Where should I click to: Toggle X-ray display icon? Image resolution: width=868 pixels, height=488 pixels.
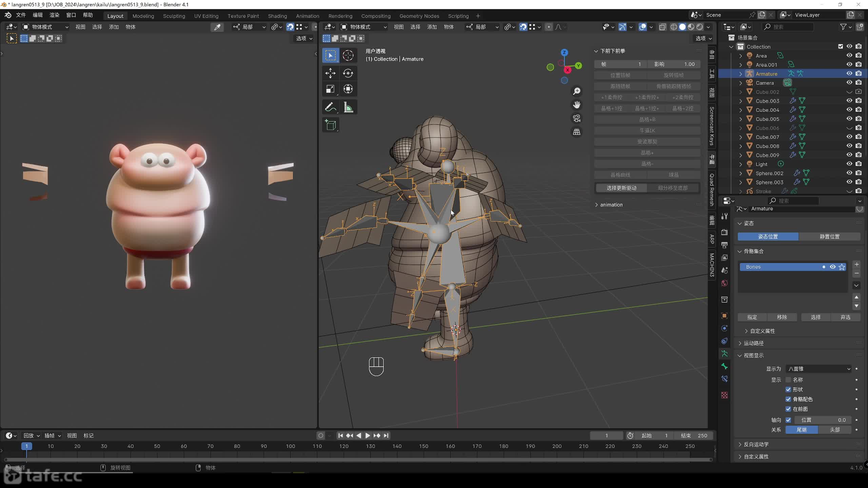coord(663,27)
